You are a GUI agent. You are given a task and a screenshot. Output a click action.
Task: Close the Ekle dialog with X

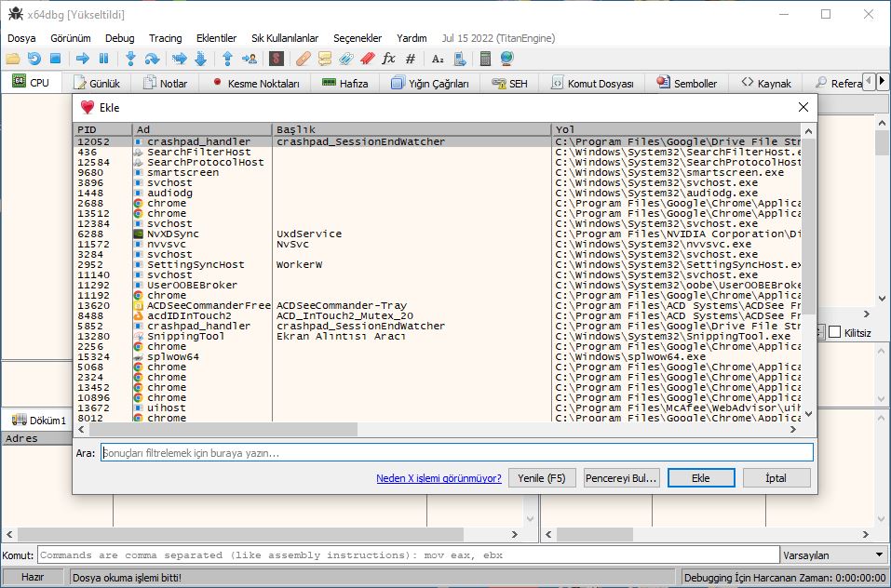click(803, 107)
